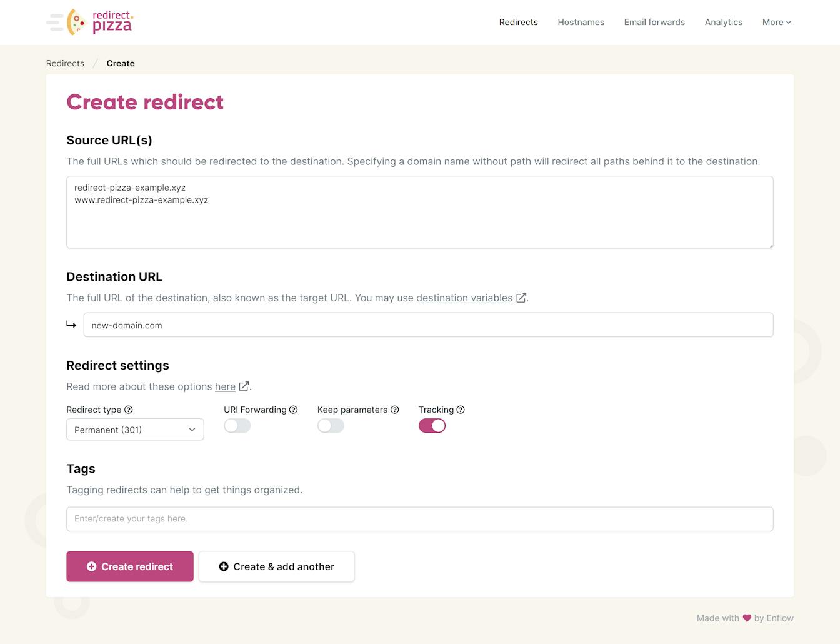
Task: Turn on Keep parameters
Action: coord(331,425)
